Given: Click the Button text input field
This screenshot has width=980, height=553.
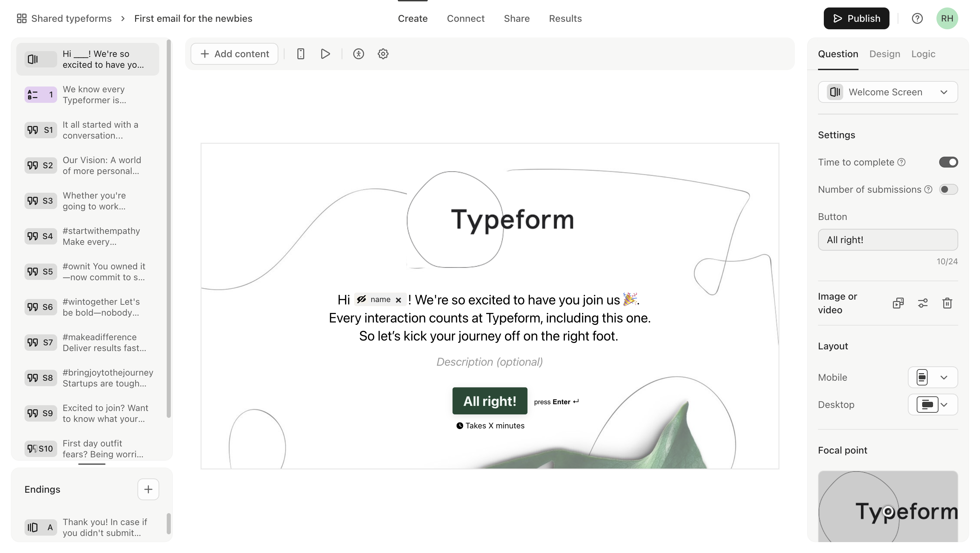Looking at the screenshot, I should 888,239.
